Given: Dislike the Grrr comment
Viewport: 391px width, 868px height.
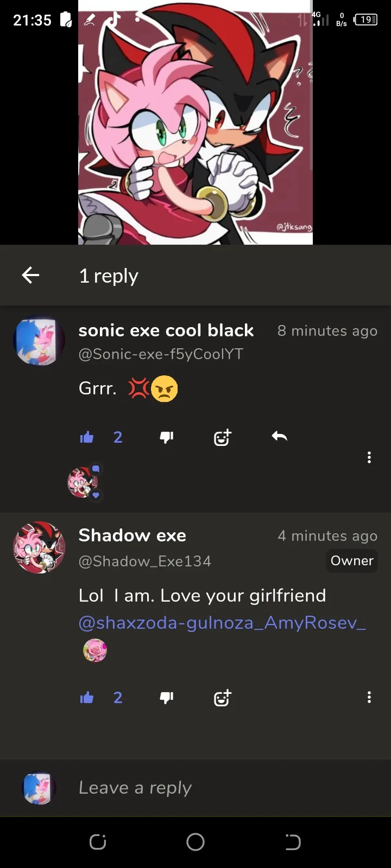Looking at the screenshot, I should tap(166, 437).
